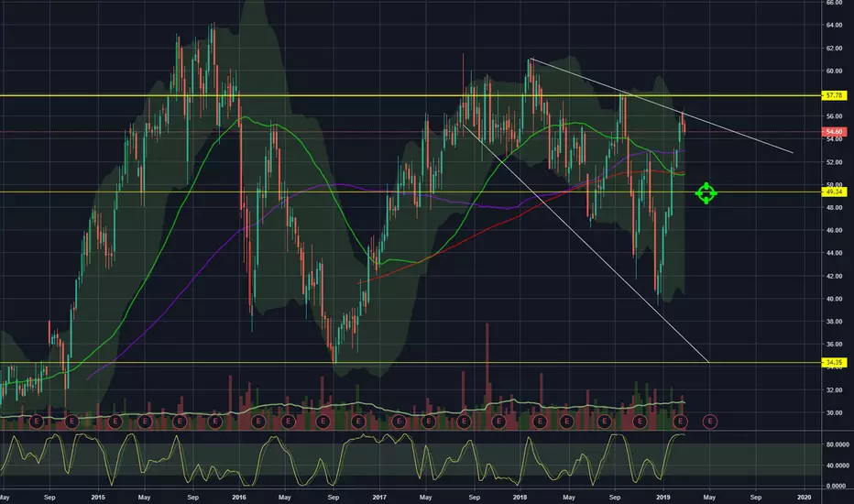This screenshot has height=504, width=854.
Task: Click the 56.00 price axis value
Action: [834, 116]
